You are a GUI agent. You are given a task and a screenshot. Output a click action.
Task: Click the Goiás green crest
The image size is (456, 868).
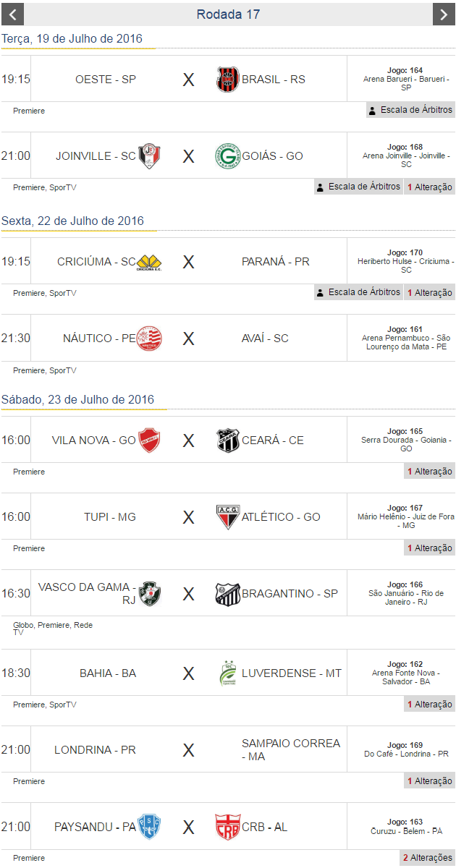click(x=227, y=156)
